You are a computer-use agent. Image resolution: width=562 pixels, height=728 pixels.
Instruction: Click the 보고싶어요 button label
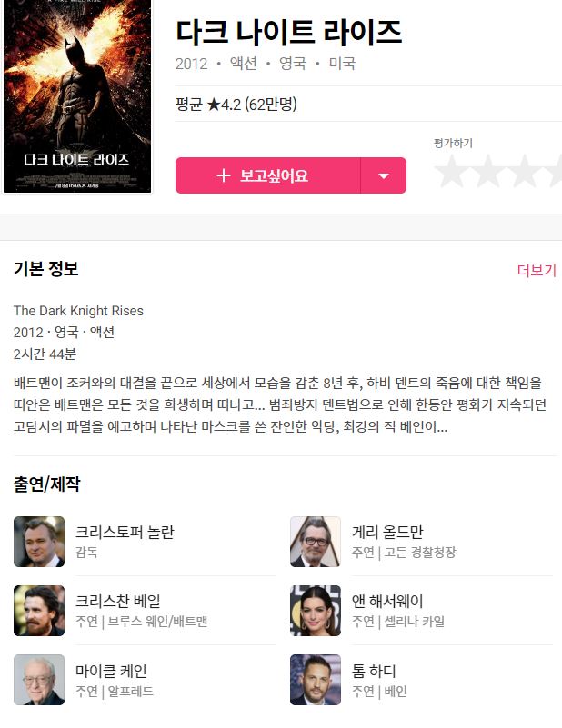[x=274, y=175]
